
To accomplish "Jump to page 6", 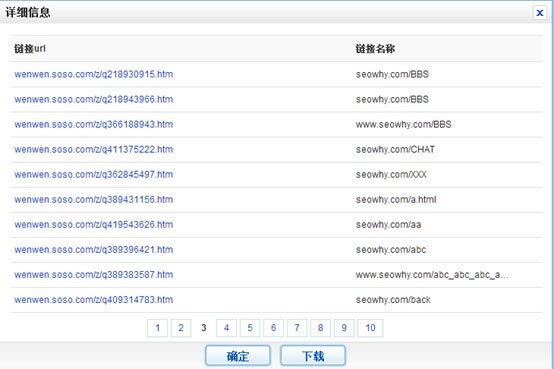I will coord(273,328).
